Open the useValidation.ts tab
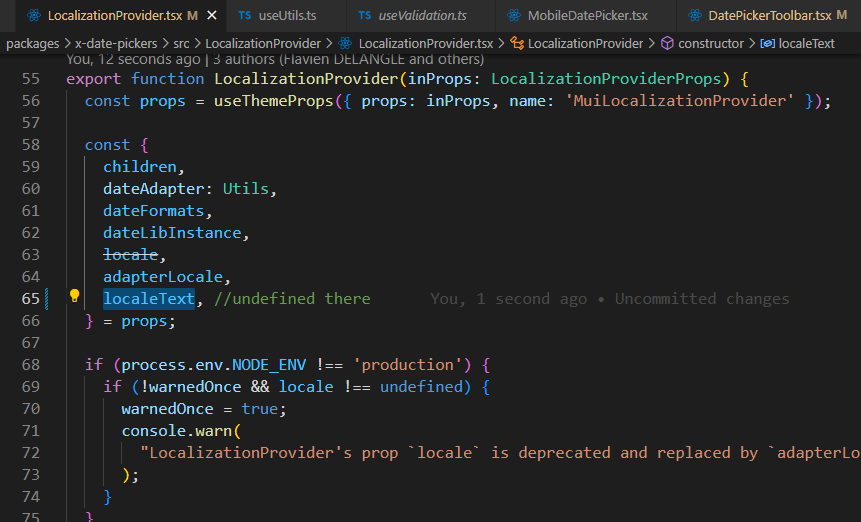The width and height of the screenshot is (861, 522). click(x=422, y=15)
